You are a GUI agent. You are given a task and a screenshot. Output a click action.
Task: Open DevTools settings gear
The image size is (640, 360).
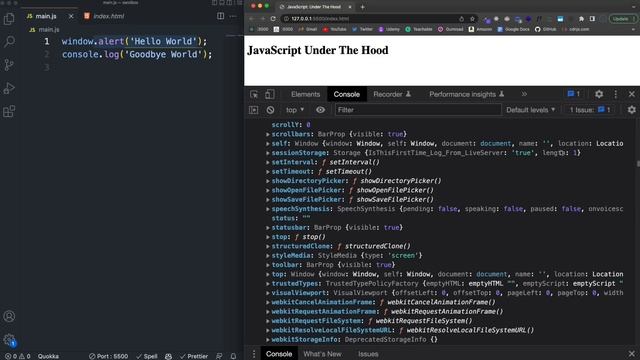pos(599,94)
